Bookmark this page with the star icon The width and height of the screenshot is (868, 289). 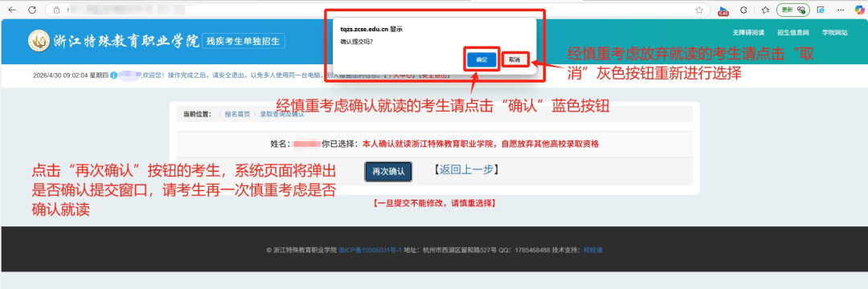pyautogui.click(x=699, y=10)
